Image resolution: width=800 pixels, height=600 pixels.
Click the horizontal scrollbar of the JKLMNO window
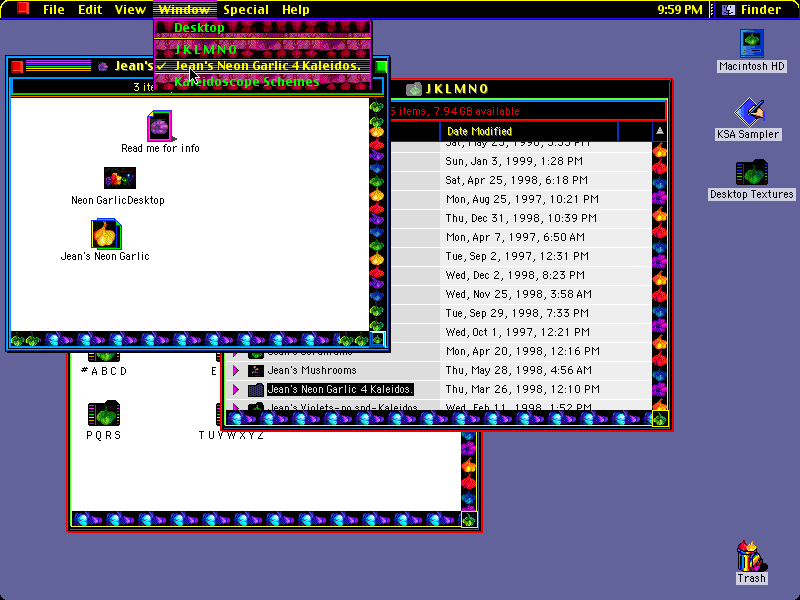tap(439, 419)
